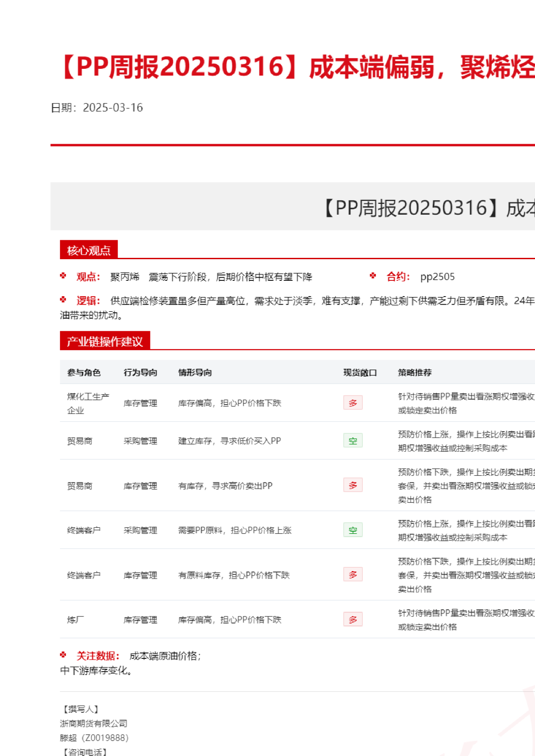This screenshot has width=535, height=756.
Task: Click the red diamond bullet beside 逻辑
Action: 63,300
